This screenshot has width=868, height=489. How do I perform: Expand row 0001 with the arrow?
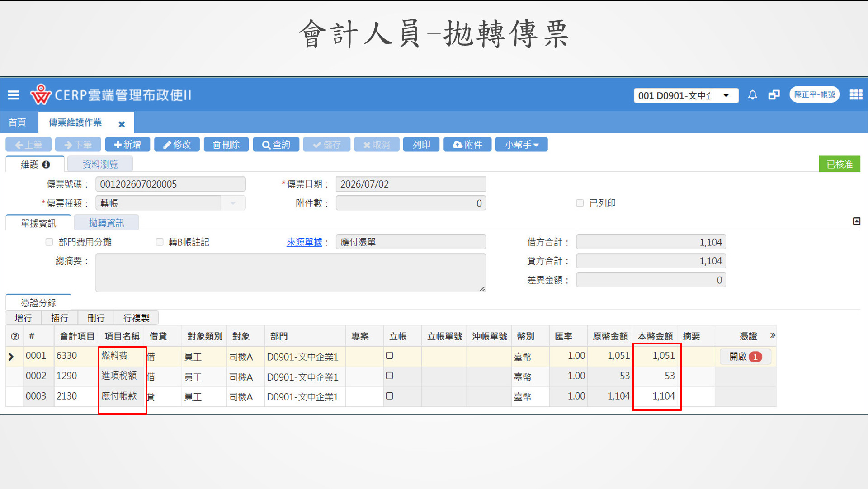pos(11,357)
